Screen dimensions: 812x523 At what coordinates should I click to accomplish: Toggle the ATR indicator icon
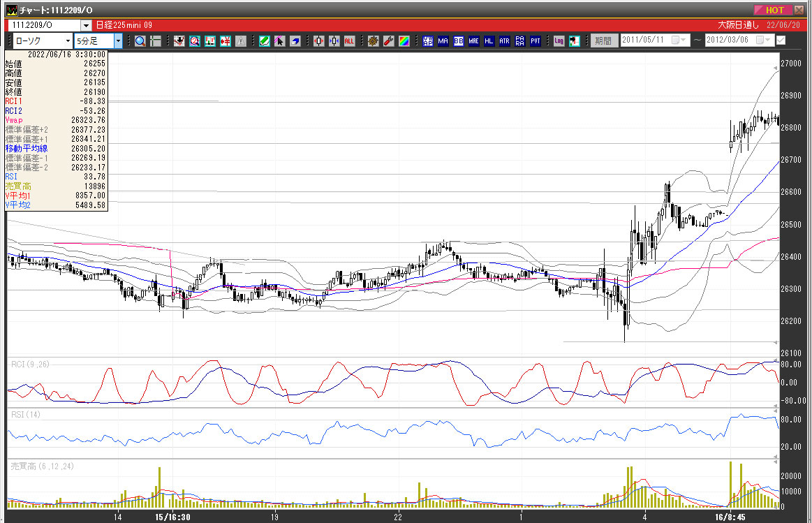[504, 41]
